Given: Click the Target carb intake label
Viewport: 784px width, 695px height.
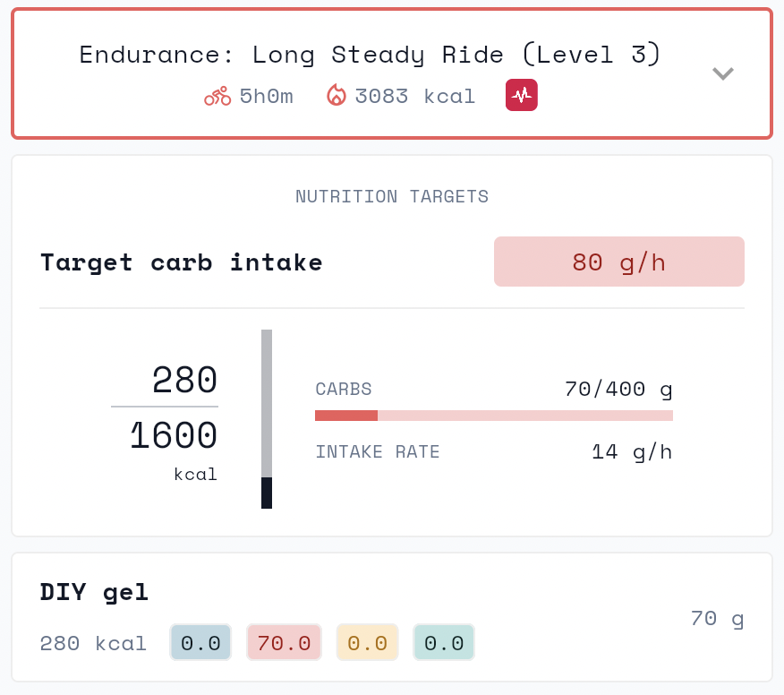Looking at the screenshot, I should click(182, 262).
